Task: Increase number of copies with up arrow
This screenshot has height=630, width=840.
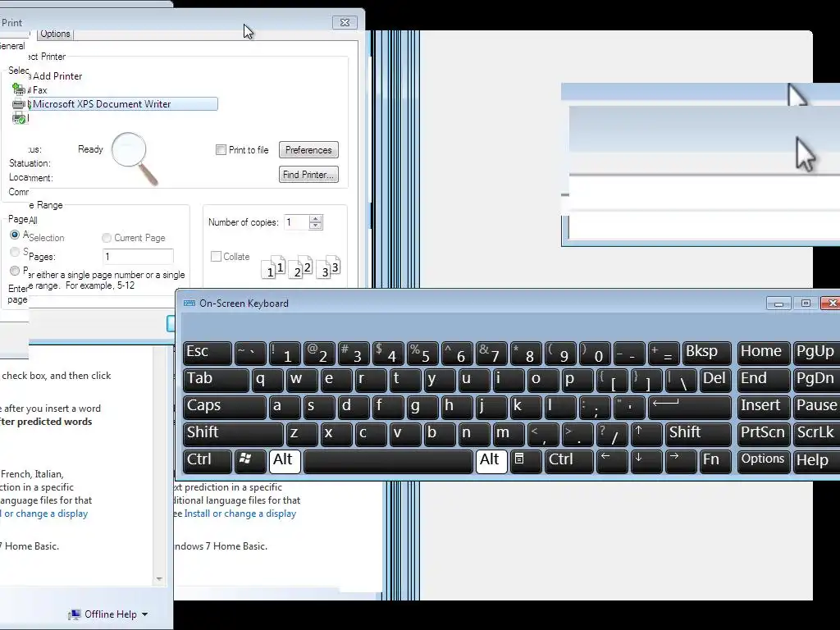Action: 316,218
